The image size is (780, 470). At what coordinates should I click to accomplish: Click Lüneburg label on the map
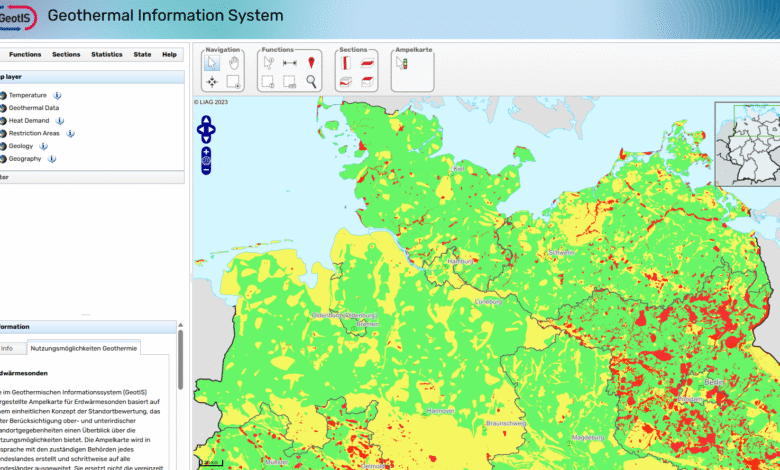click(488, 301)
